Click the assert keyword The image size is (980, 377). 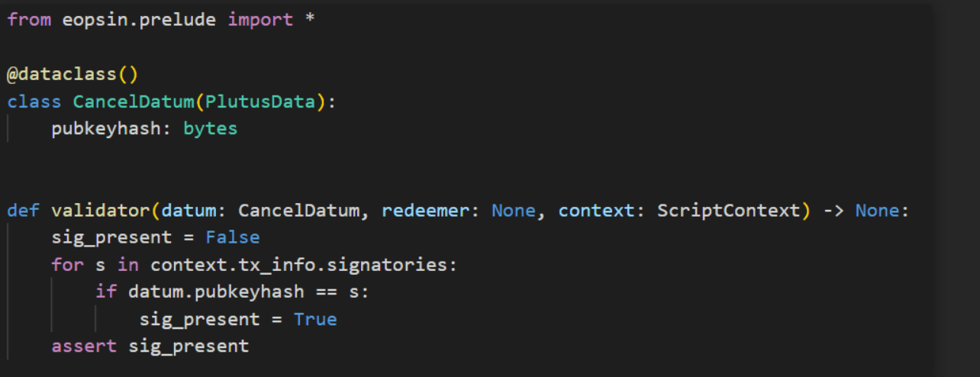point(84,346)
